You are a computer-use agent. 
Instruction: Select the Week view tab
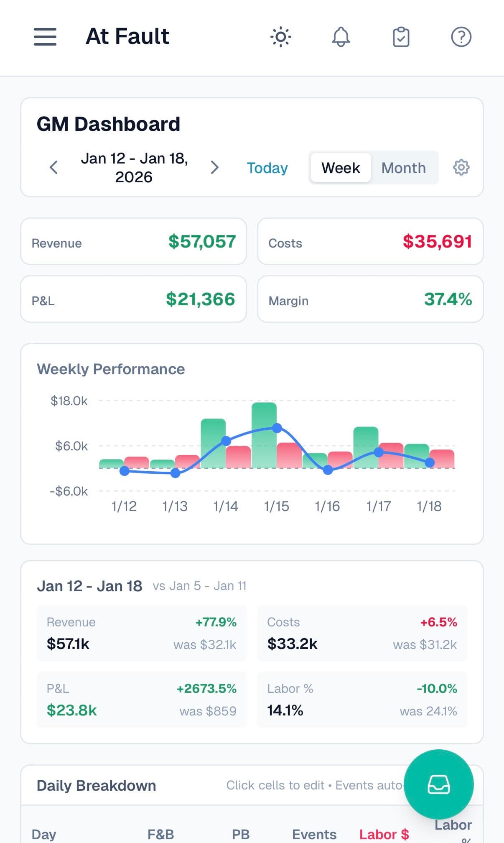[x=341, y=168]
